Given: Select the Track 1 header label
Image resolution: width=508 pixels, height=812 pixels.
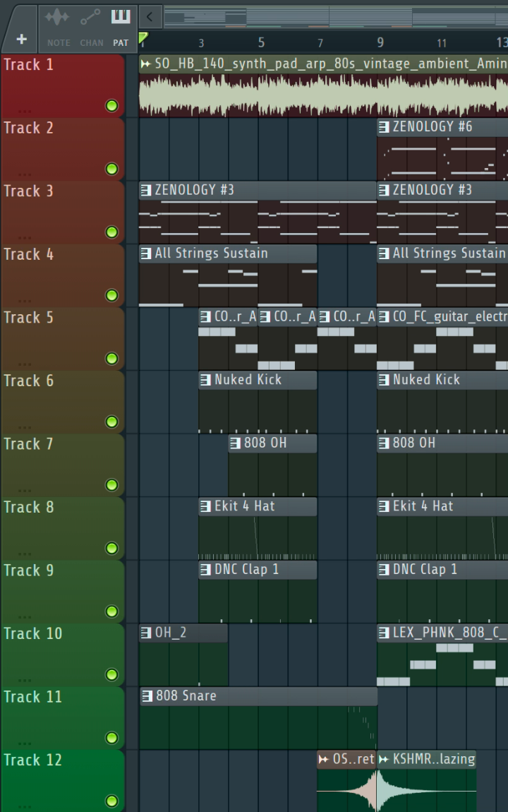Looking at the screenshot, I should click(28, 65).
